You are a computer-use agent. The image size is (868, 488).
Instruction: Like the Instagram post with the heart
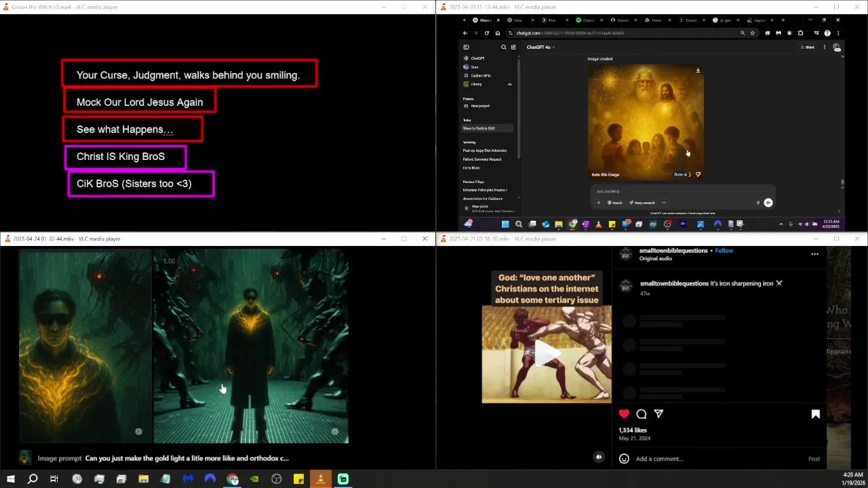point(624,413)
